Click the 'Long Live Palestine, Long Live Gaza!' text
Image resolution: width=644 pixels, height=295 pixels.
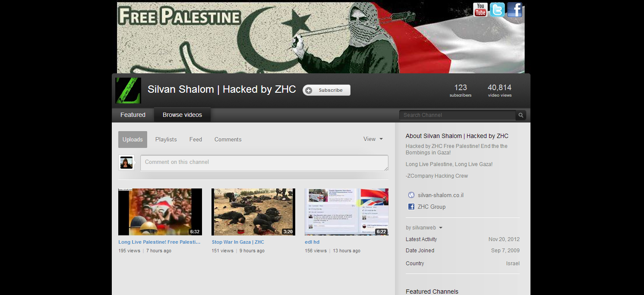[x=449, y=164]
